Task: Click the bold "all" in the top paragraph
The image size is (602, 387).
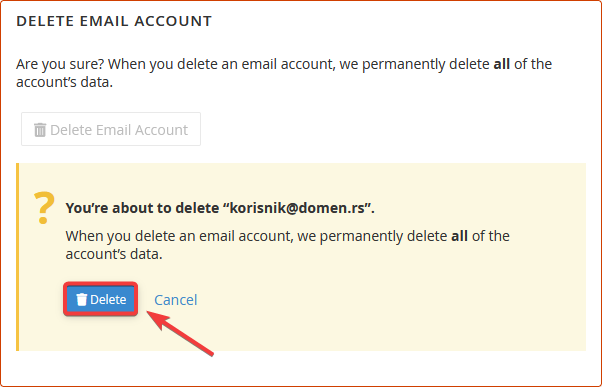Action: coord(501,64)
